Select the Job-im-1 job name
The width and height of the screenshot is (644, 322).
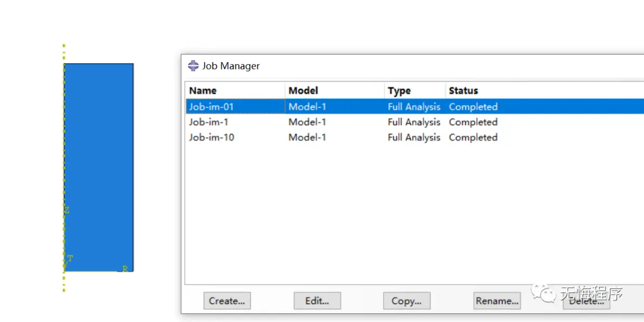pos(209,122)
